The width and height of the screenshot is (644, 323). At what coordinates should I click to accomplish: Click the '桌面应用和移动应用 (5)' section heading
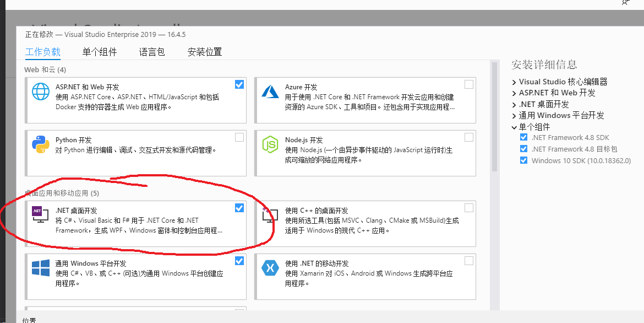point(62,193)
